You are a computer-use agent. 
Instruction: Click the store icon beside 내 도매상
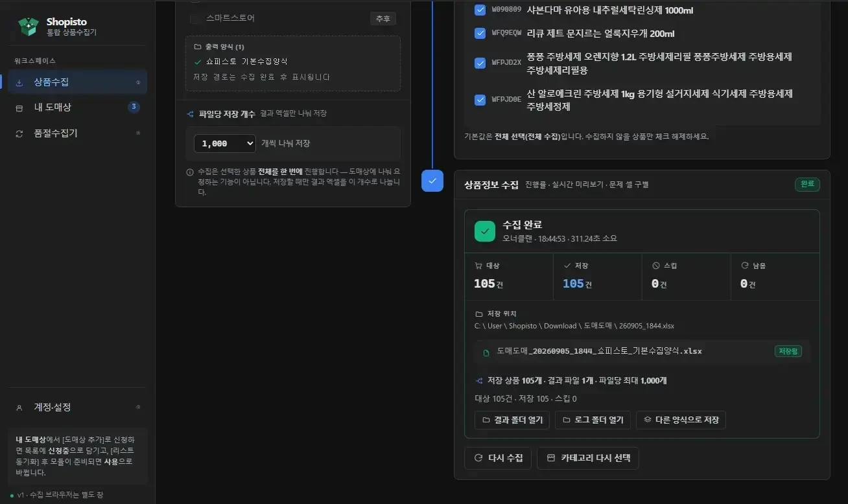(19, 108)
